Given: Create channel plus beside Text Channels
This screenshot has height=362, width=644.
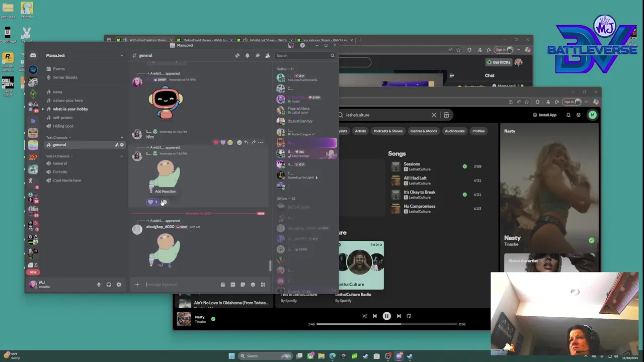Looking at the screenshot, I should (x=122, y=137).
